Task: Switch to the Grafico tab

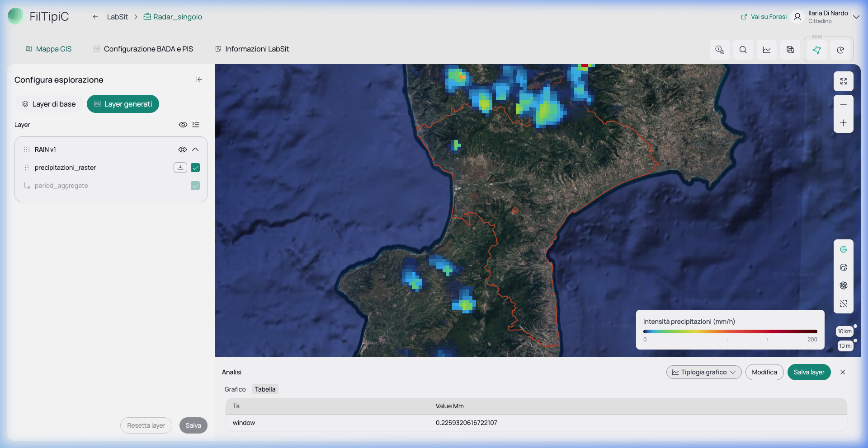Action: pos(235,389)
